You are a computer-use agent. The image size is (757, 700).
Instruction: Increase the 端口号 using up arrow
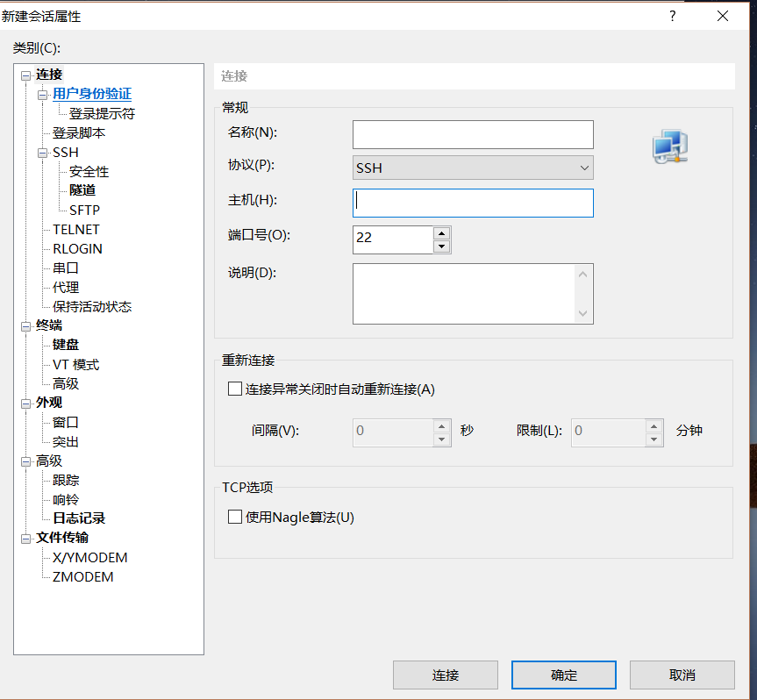pyautogui.click(x=441, y=233)
